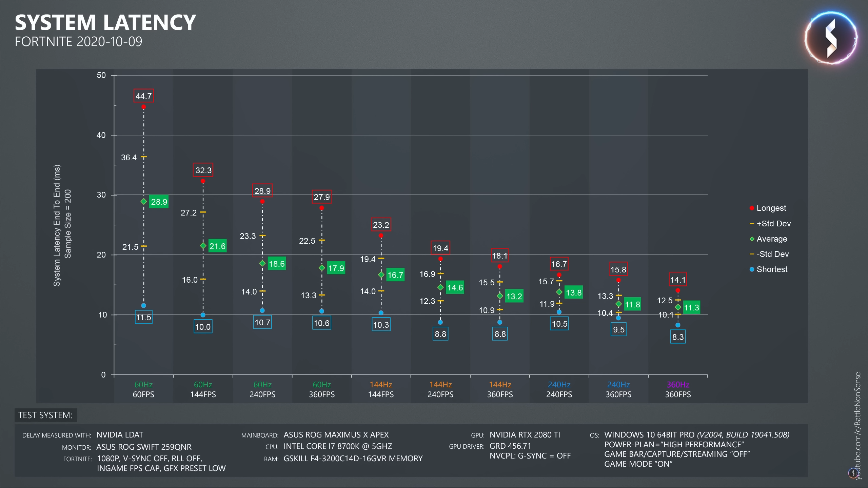Click the 27.9 longest value label
Viewport: 868px width, 488px height.
point(322,197)
